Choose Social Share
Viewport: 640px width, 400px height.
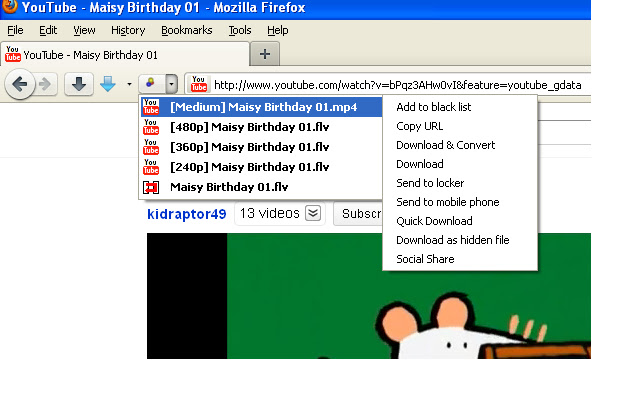click(460, 259)
